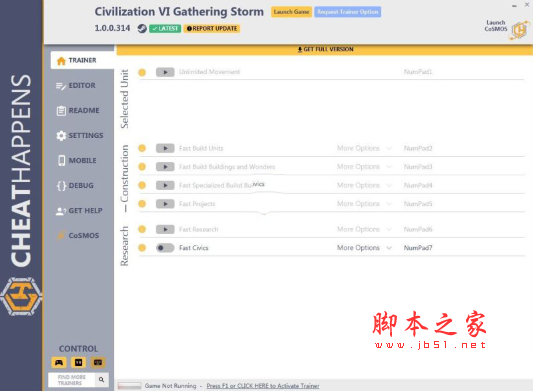Screen dimensions: 533x391
Task: Select the gamepad control icon
Action: (x=59, y=362)
